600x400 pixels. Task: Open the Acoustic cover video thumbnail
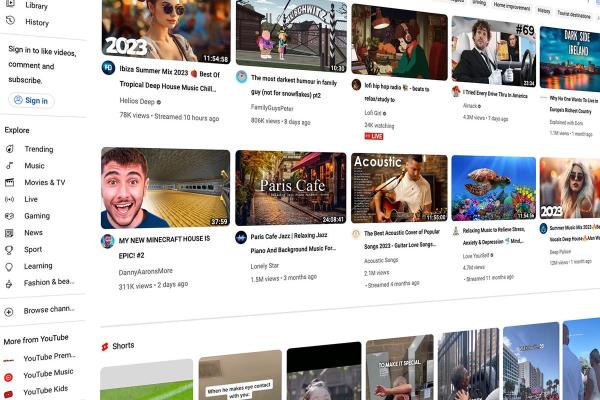(399, 188)
